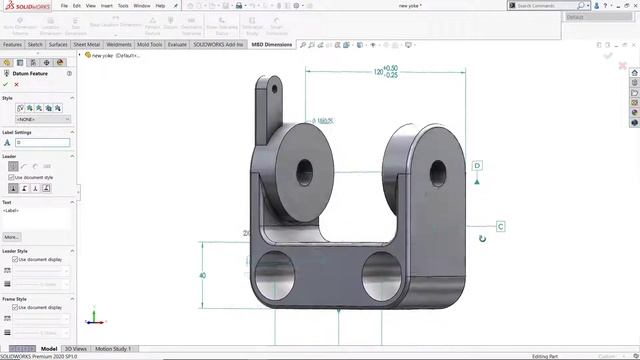Confirm the Datum Feature with green checkmark
Screen dimensions: 640x360
(5, 84)
